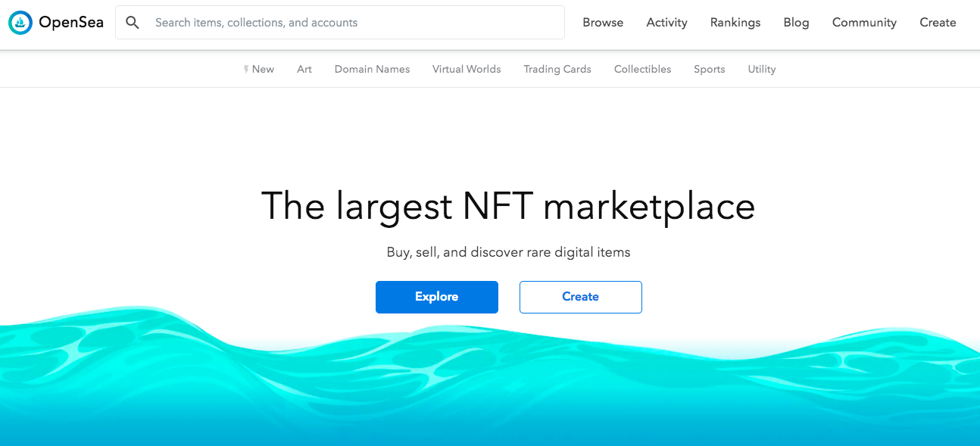
Task: Switch to the New category tab
Action: (x=263, y=70)
